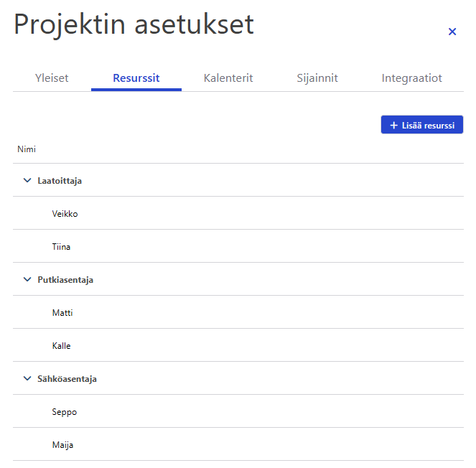Click the Nimi column header
476x468 pixels.
(x=27, y=149)
